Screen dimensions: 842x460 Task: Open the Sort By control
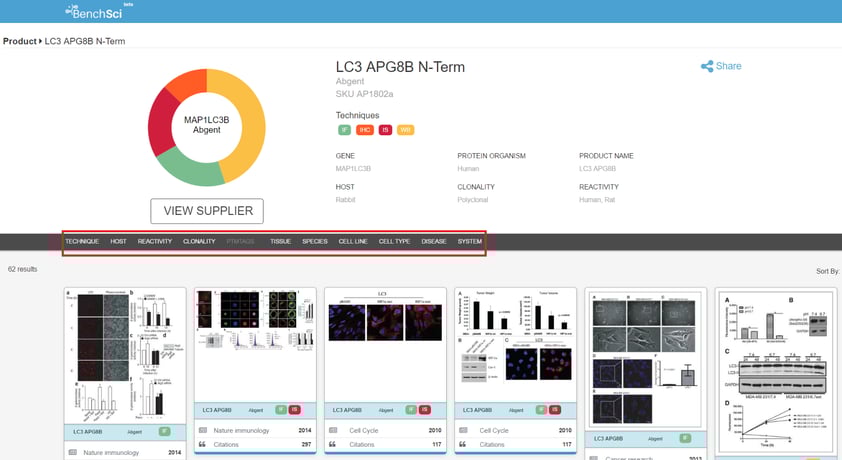coord(828,271)
